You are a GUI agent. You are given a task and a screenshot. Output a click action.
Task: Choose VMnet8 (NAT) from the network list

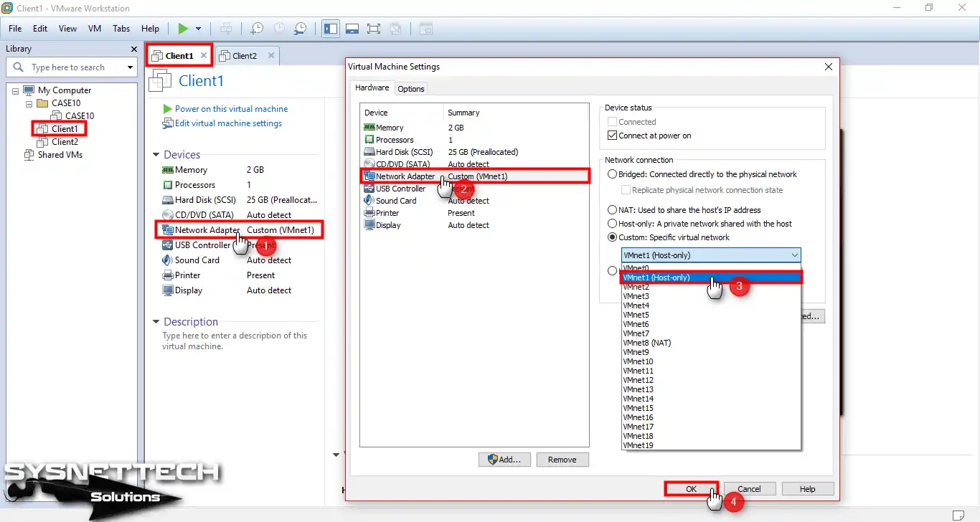point(647,342)
